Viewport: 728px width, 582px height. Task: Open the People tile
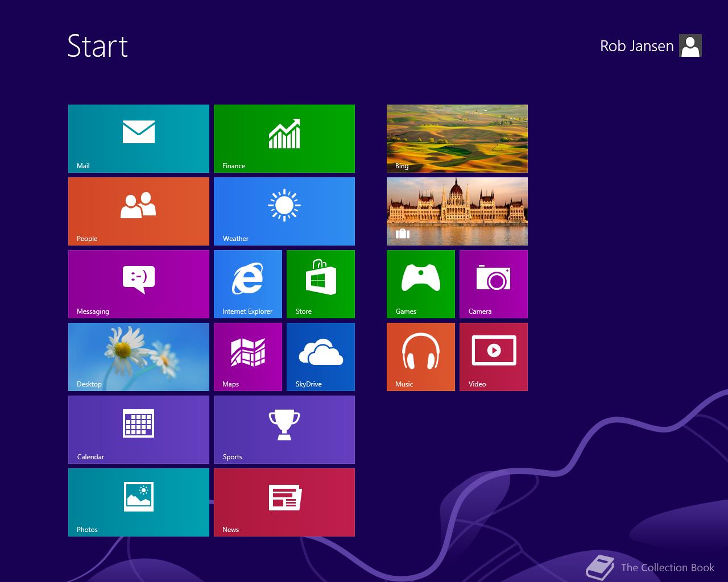point(139,211)
